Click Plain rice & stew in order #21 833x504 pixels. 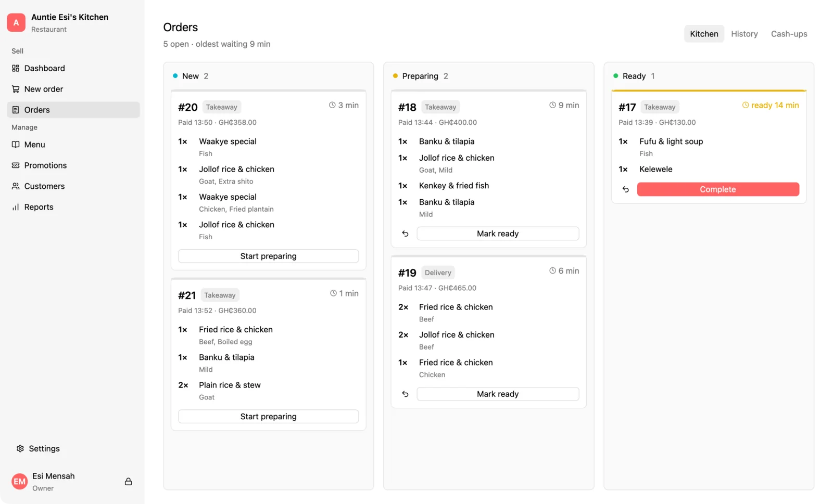pos(230,385)
